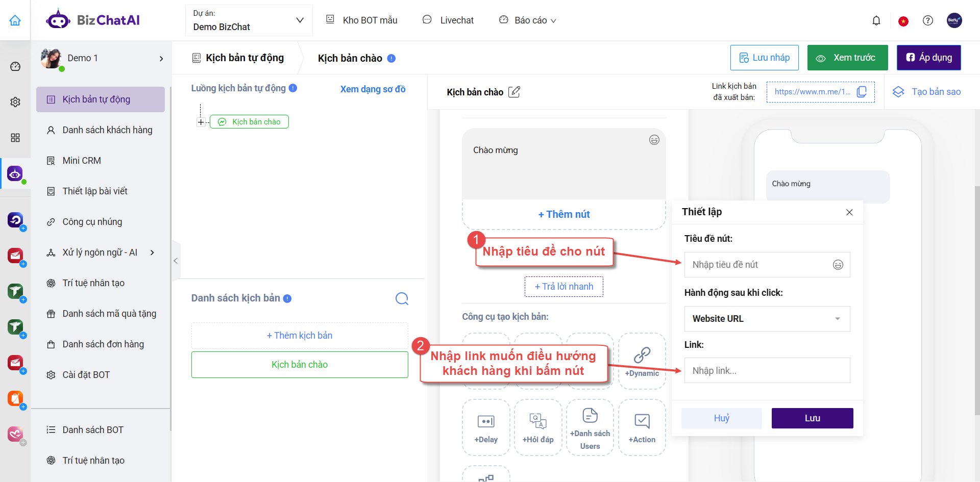Select Kịch bản chào node in tree
This screenshot has width=980, height=482.
[249, 122]
